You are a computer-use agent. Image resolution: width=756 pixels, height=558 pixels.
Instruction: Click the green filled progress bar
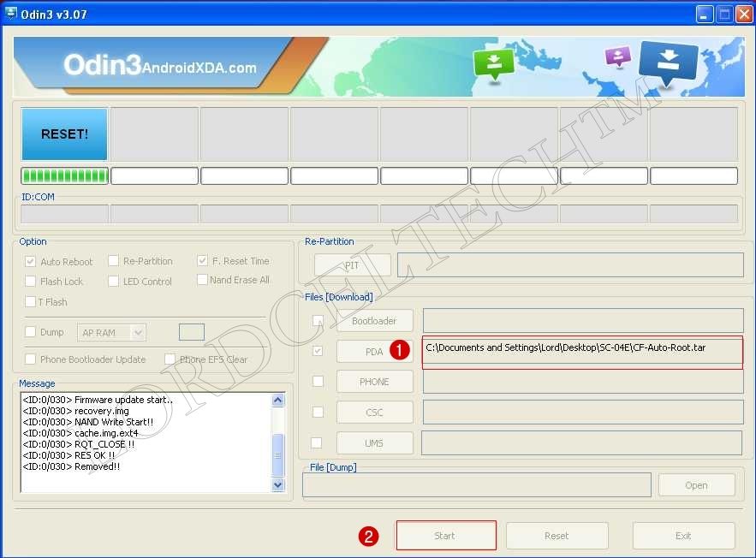(x=64, y=176)
